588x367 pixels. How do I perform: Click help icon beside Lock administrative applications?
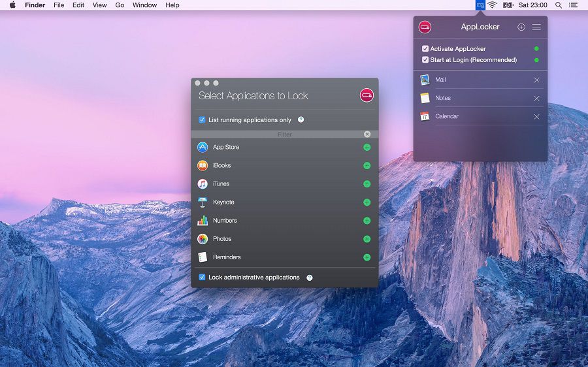[x=310, y=278]
